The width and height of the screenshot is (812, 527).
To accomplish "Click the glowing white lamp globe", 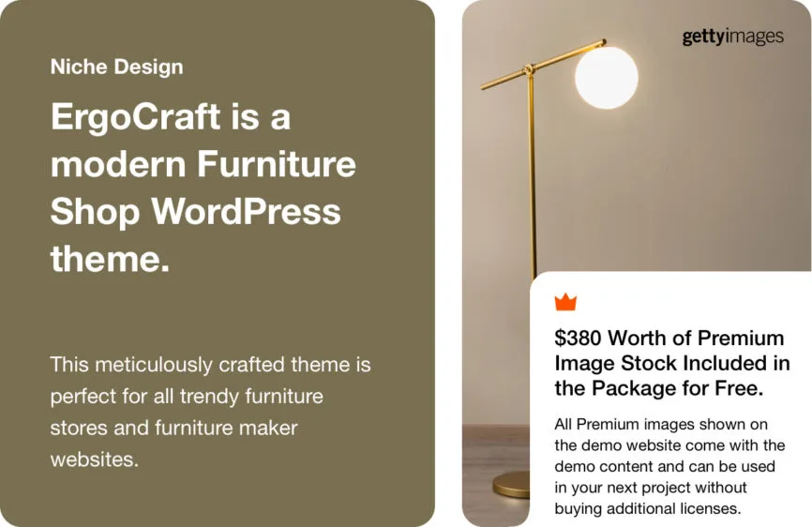I will click(x=606, y=77).
